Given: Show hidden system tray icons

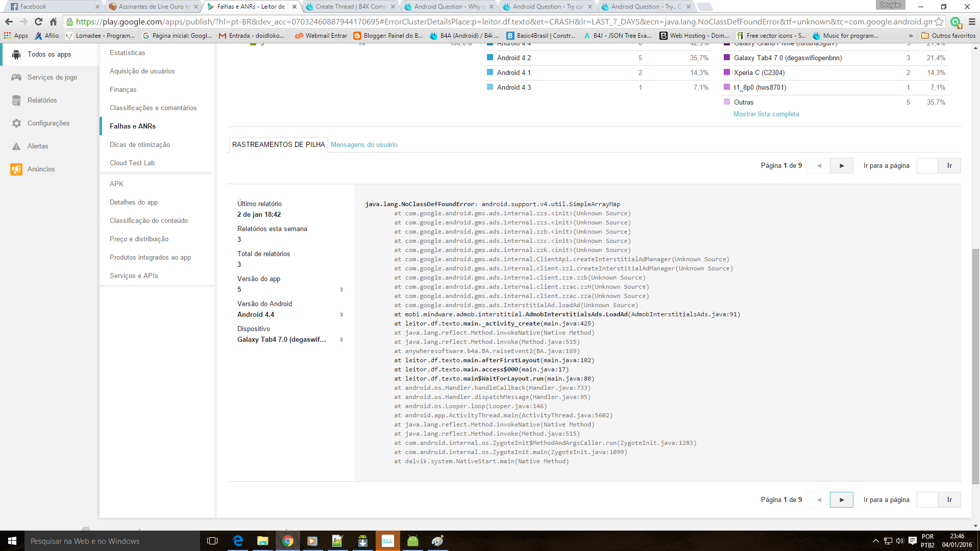Looking at the screenshot, I should pyautogui.click(x=875, y=541).
